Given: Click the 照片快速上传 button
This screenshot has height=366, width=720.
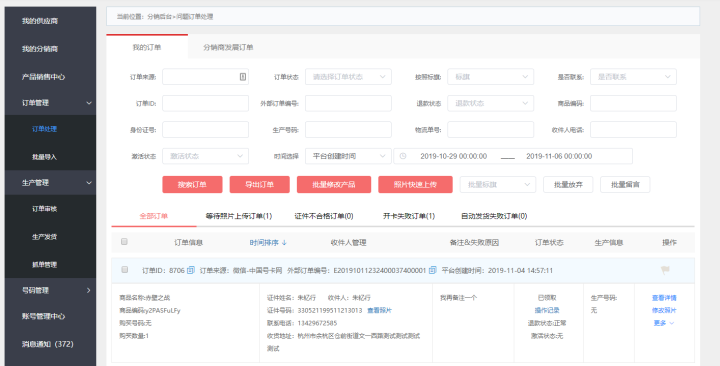Looking at the screenshot, I should coord(415,185).
